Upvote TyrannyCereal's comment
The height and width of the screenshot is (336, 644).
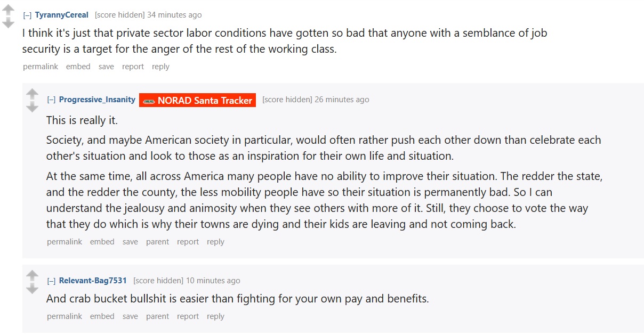coord(8,10)
